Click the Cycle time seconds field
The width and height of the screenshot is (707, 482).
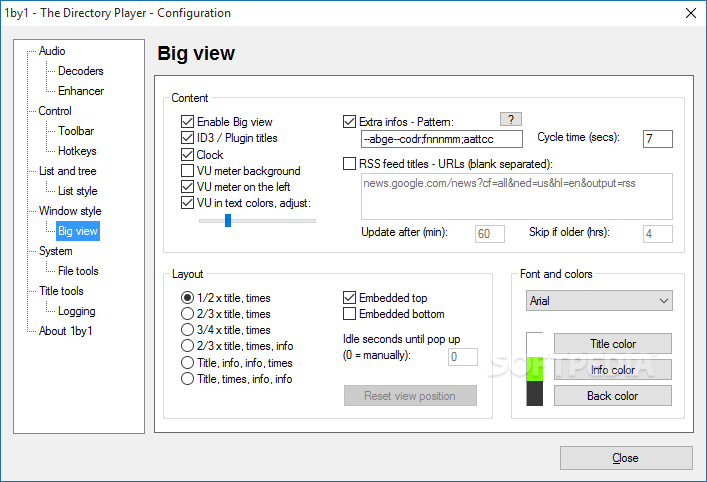[x=658, y=139]
